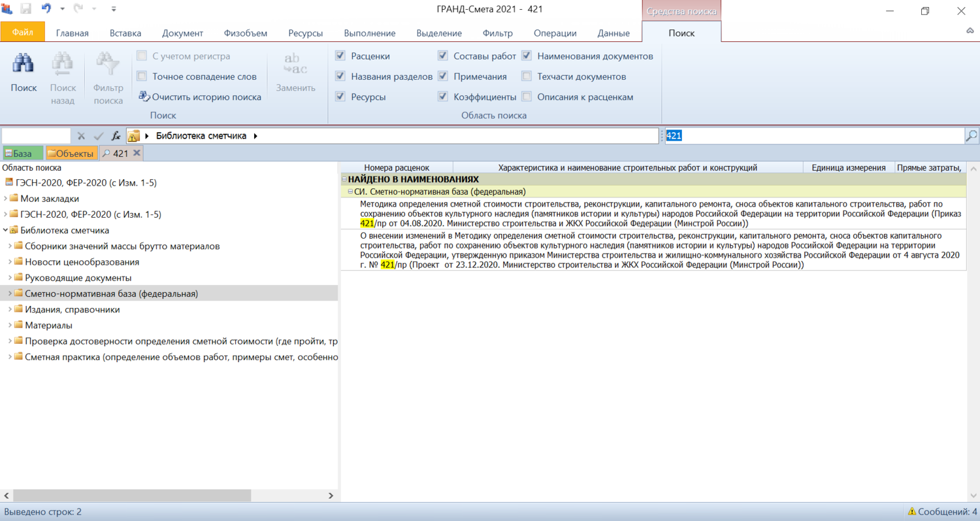Switch to the Объекты tab
The height and width of the screenshot is (521, 980).
(72, 153)
